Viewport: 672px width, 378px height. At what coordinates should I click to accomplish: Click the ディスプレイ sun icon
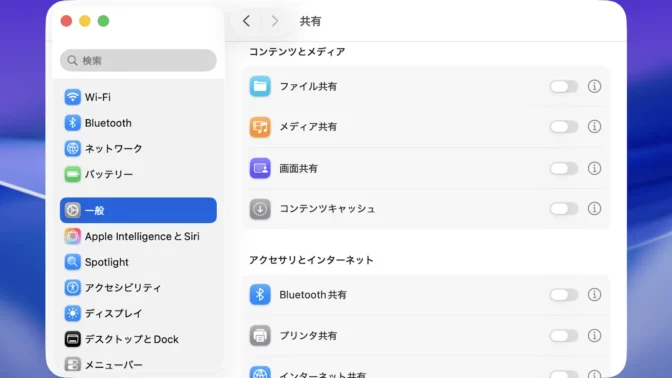coord(72,313)
